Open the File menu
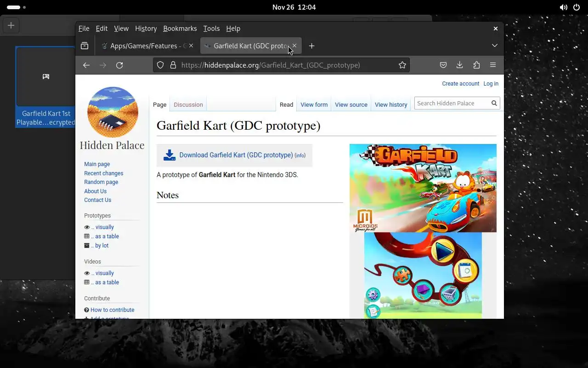 [x=84, y=29]
